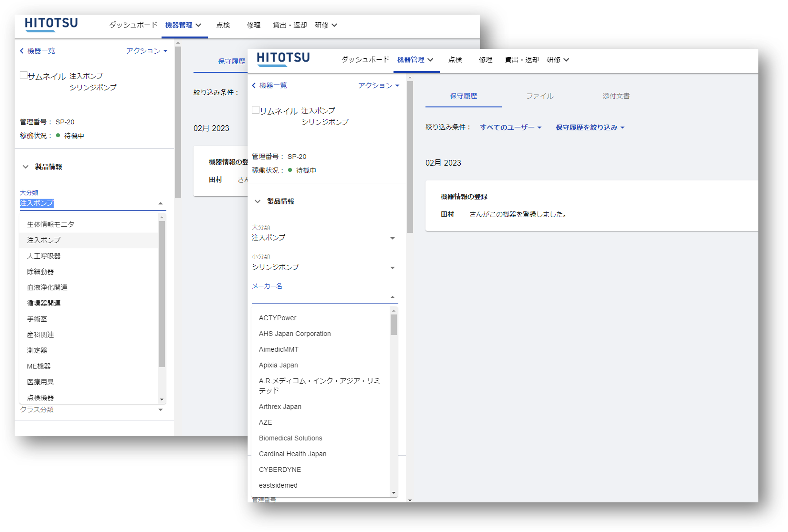Viewport: 788px width, 532px height.
Task: Select ME機器 category
Action: pos(89,366)
